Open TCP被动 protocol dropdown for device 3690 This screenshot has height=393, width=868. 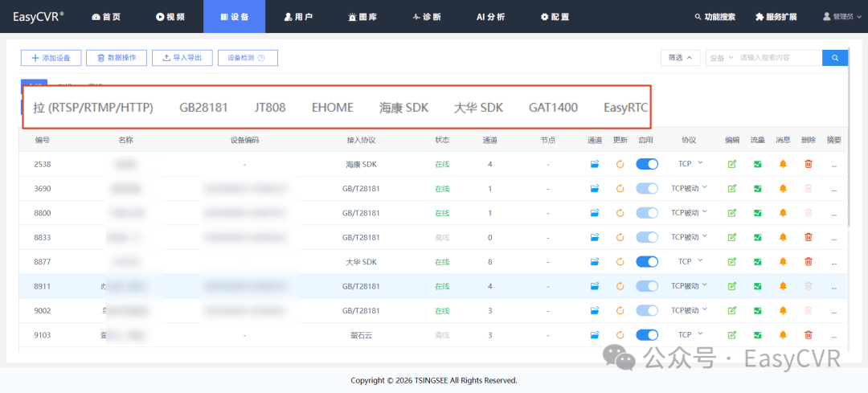point(690,188)
